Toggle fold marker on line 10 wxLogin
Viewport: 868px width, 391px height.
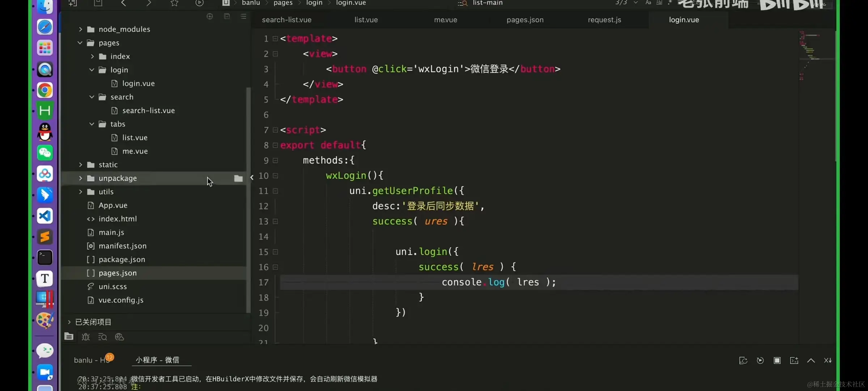pos(275,176)
